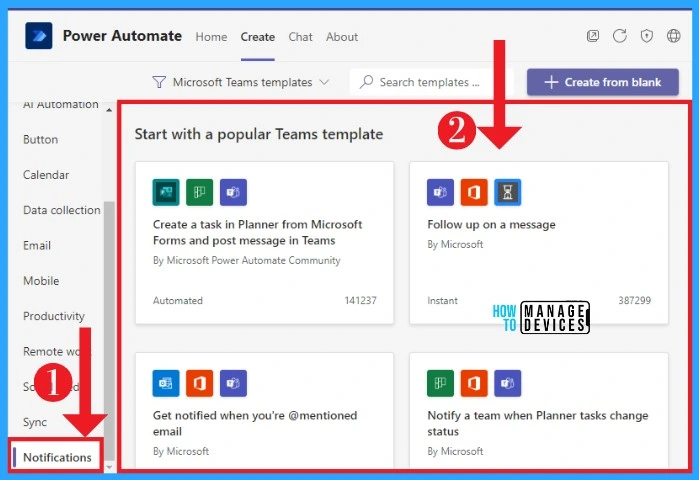Viewport: 699px width, 480px height.
Task: Click the search magnifier icon
Action: pyautogui.click(x=366, y=82)
